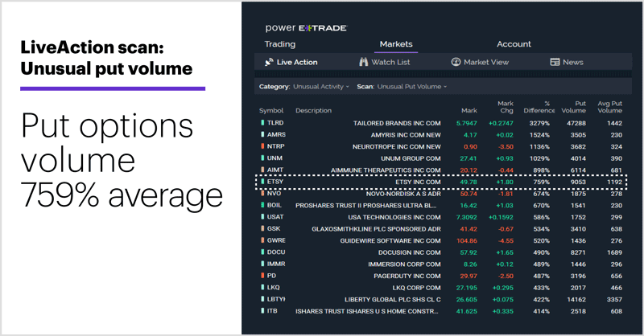The image size is (644, 336).
Task: Click DOCUSIGN INC COM description
Action: [x=410, y=252]
